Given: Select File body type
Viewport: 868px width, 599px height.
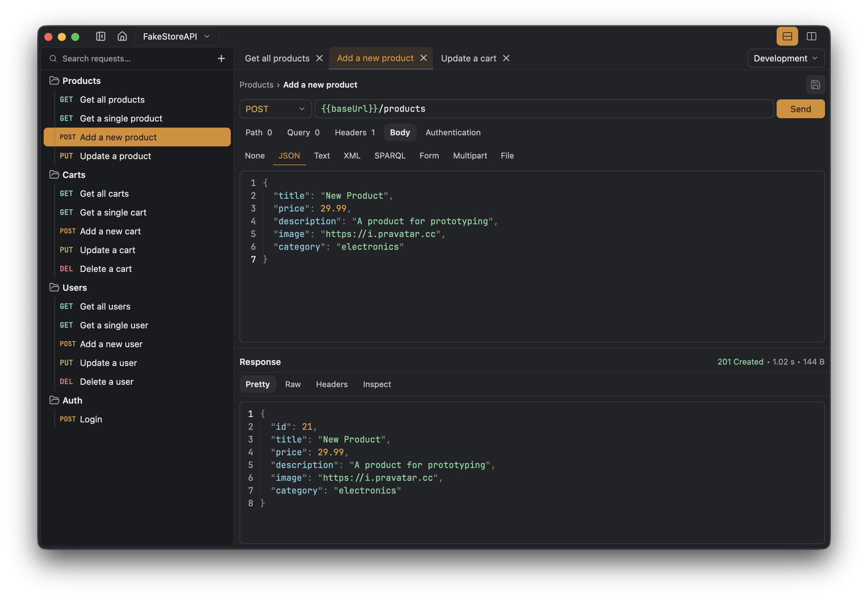Looking at the screenshot, I should (x=507, y=156).
